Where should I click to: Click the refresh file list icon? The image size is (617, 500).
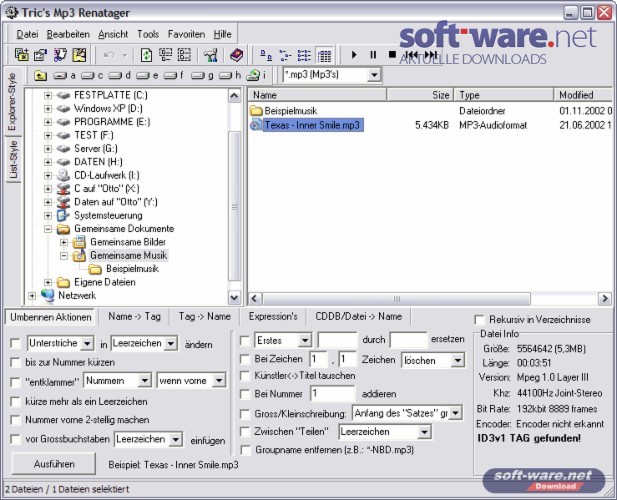tap(146, 55)
